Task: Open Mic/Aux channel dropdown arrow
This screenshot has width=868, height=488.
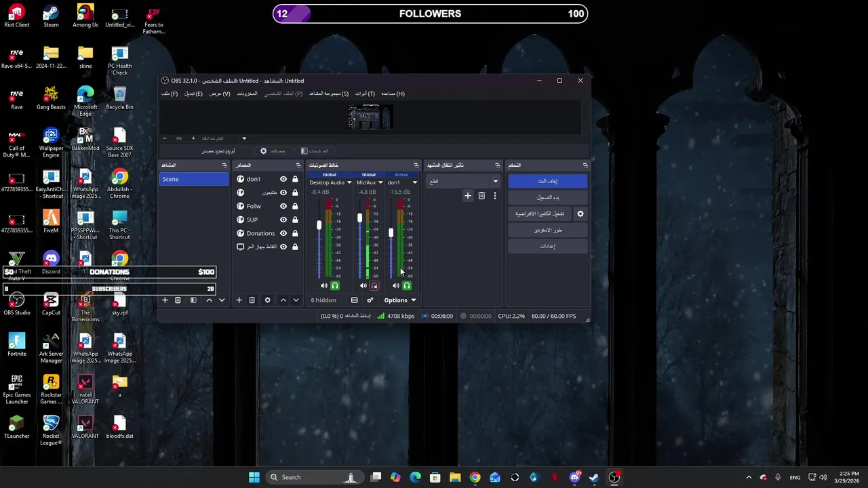Action: pyautogui.click(x=380, y=182)
